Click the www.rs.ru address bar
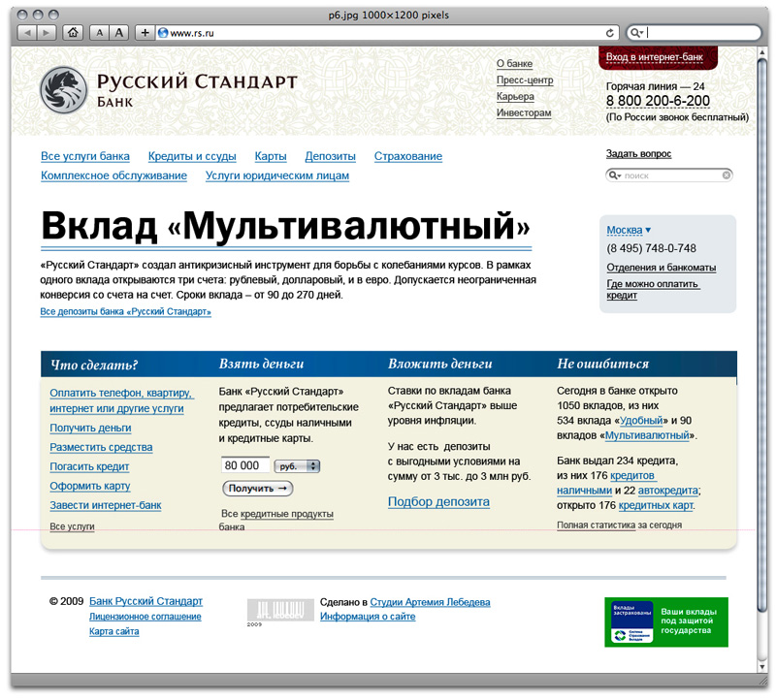776x700 pixels. (378, 32)
